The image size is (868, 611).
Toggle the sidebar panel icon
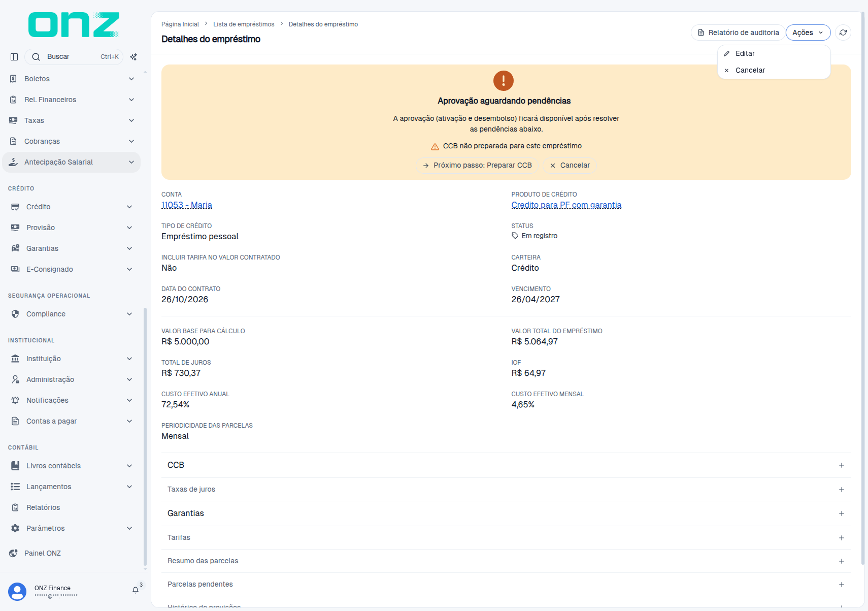14,57
